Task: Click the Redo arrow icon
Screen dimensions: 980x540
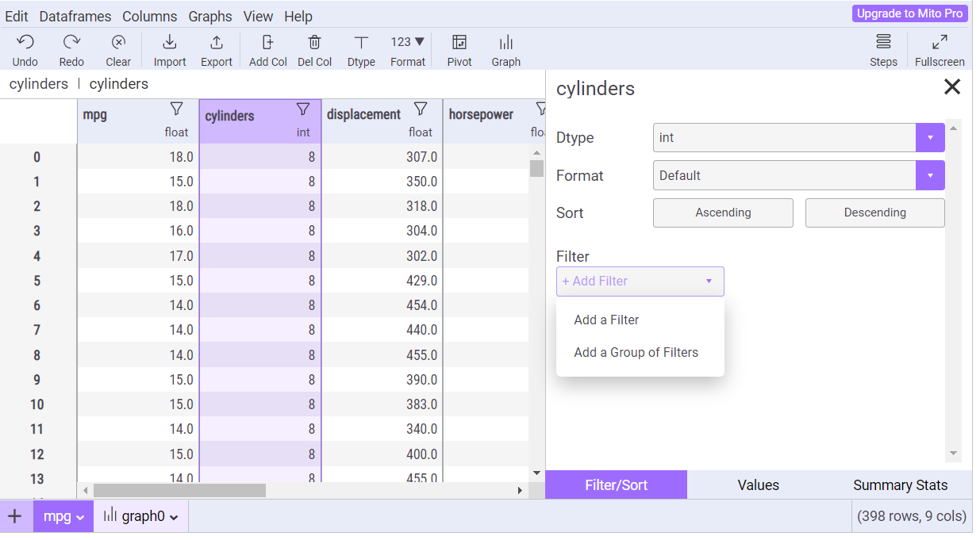Action: (x=71, y=43)
